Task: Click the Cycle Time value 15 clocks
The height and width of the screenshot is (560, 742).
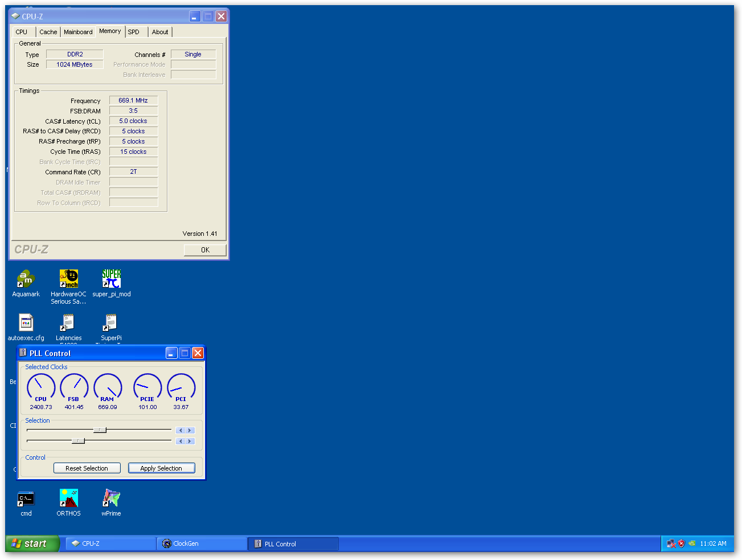Action: pos(133,152)
